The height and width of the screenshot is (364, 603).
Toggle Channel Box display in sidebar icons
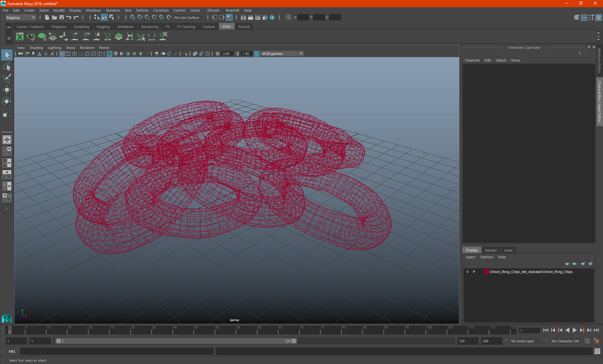point(599,18)
